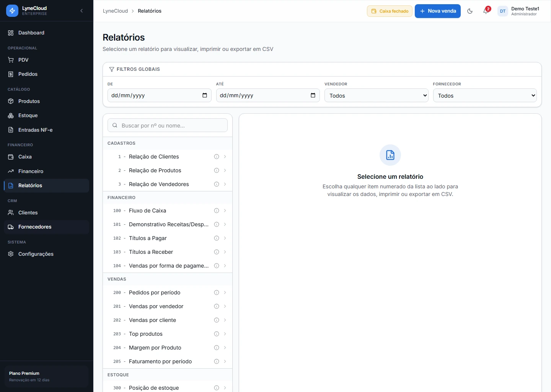This screenshot has height=392, width=551.
Task: Open the notifications bell
Action: 486,11
